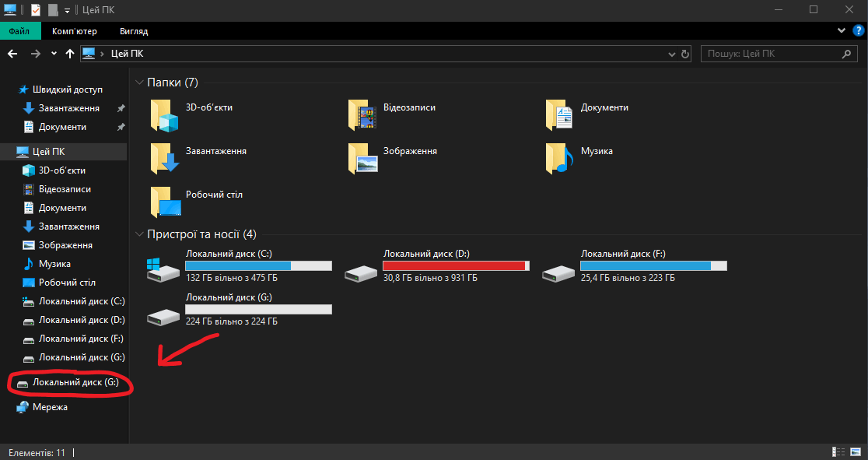Select Швидкий доступ in the sidebar
868x460 pixels.
point(68,90)
